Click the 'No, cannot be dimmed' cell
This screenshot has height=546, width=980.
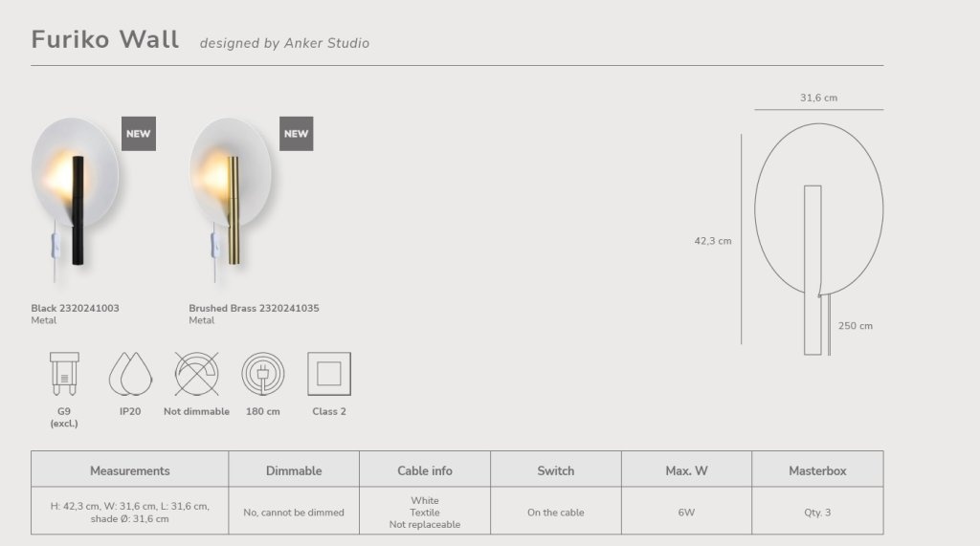(x=294, y=513)
